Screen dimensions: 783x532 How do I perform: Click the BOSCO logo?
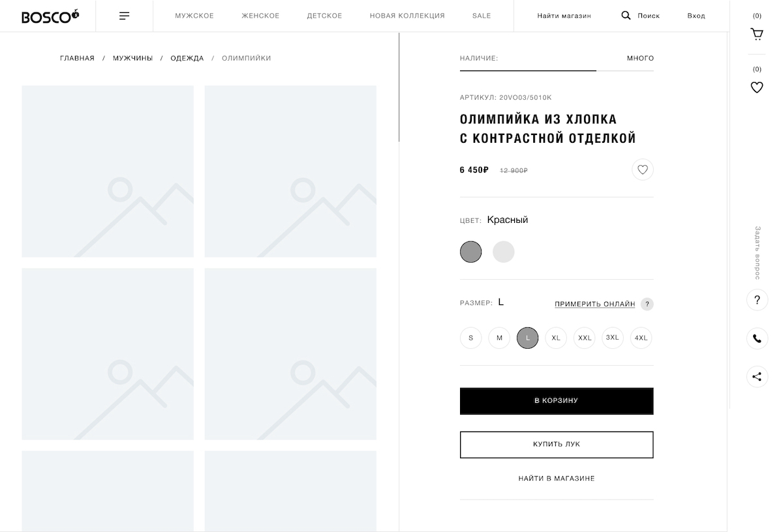(50, 16)
